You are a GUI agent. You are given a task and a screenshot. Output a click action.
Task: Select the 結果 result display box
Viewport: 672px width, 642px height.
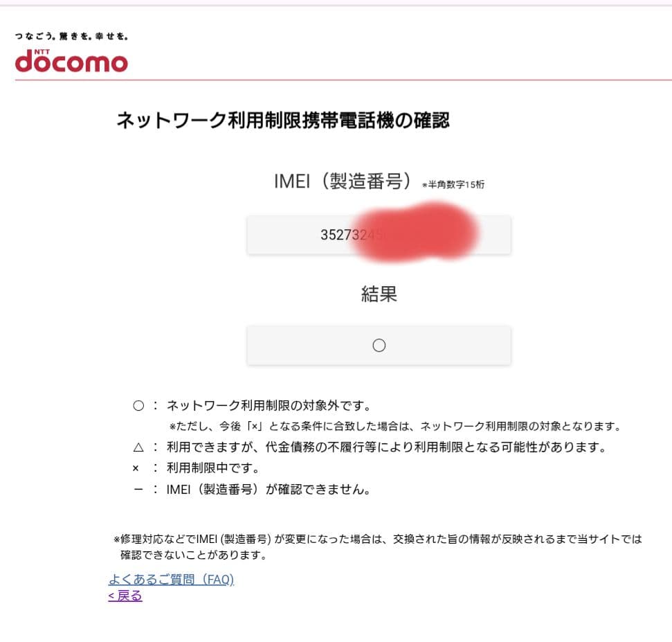tap(379, 345)
